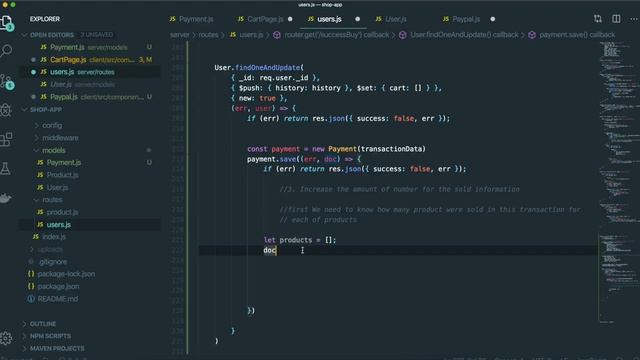
Task: Open Payment.js under models folder
Action: (90, 162)
